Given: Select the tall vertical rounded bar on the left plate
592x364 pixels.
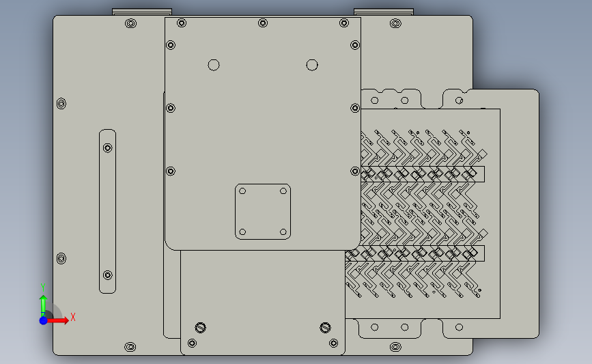Looking at the screenshot, I should point(108,212).
